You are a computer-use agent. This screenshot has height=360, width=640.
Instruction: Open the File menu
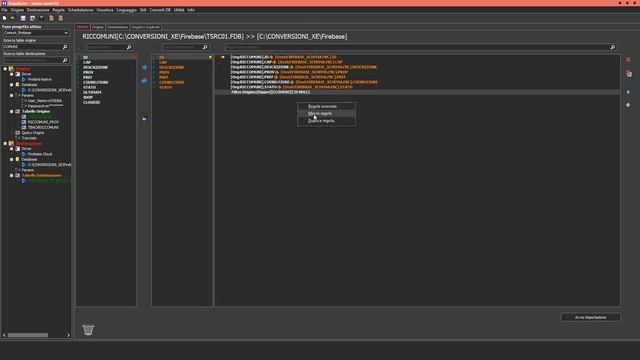tap(4, 10)
